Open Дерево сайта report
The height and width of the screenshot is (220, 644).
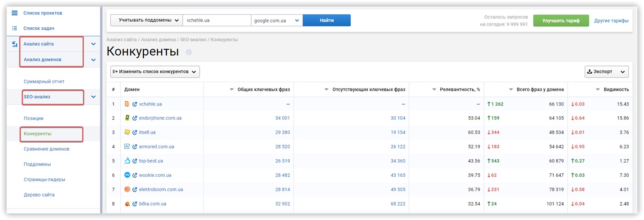pos(39,195)
